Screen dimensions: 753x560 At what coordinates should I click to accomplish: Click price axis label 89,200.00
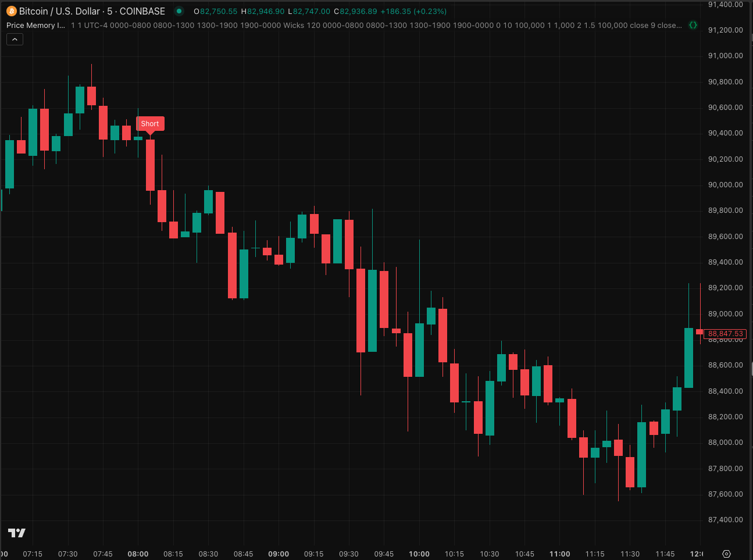coord(725,288)
